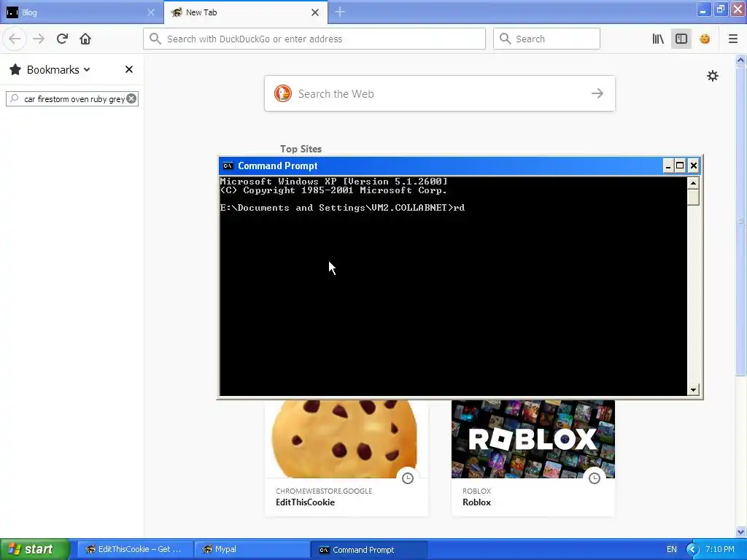Expand hidden system tray icons
This screenshot has height=560, width=747.
[x=692, y=549]
